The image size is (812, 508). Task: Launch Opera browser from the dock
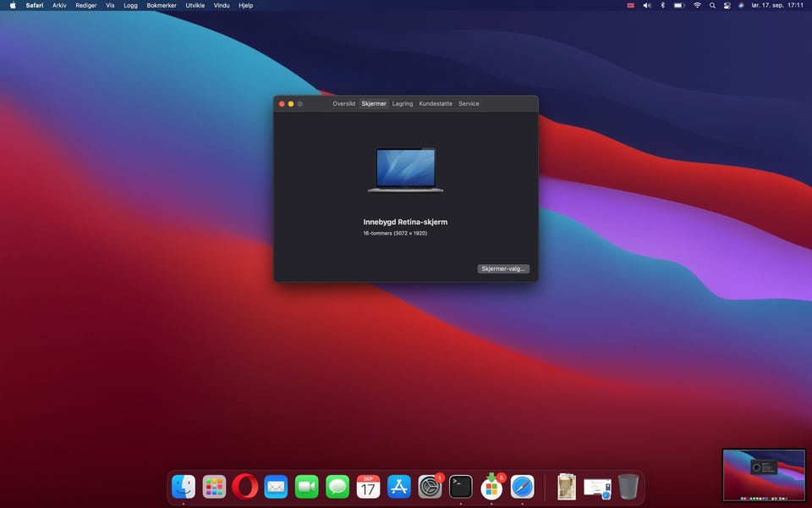[x=245, y=486]
